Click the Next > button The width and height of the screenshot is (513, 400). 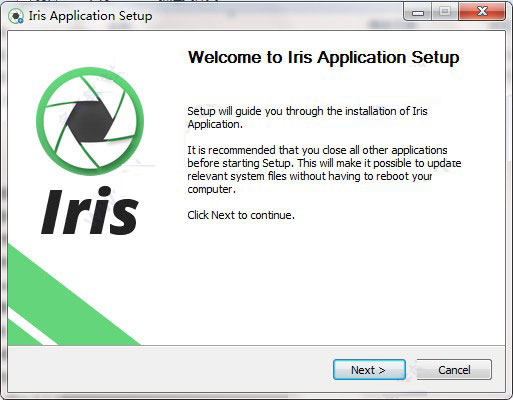(369, 370)
